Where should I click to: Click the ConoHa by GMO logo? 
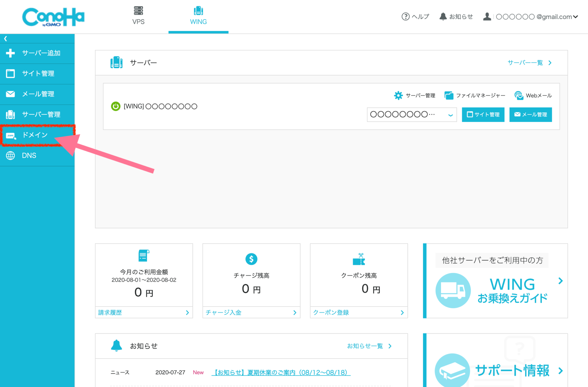coord(53,17)
